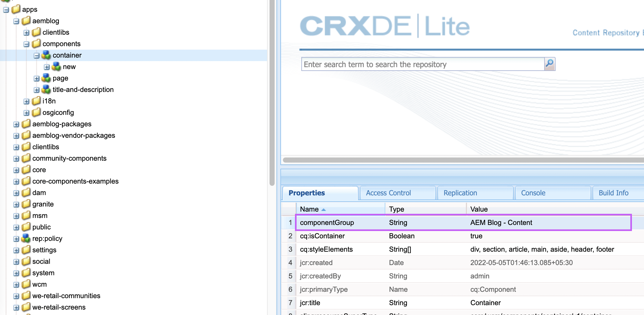Click the page component node icon

46,78
